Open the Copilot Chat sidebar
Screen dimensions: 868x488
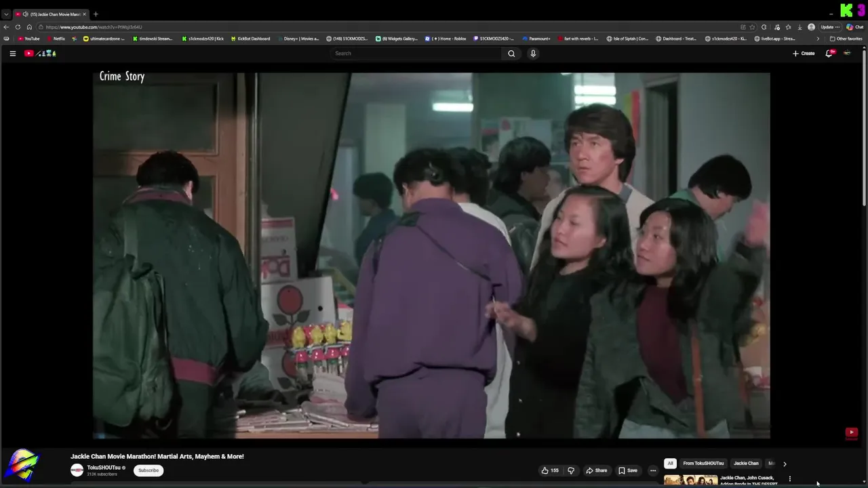coord(854,27)
